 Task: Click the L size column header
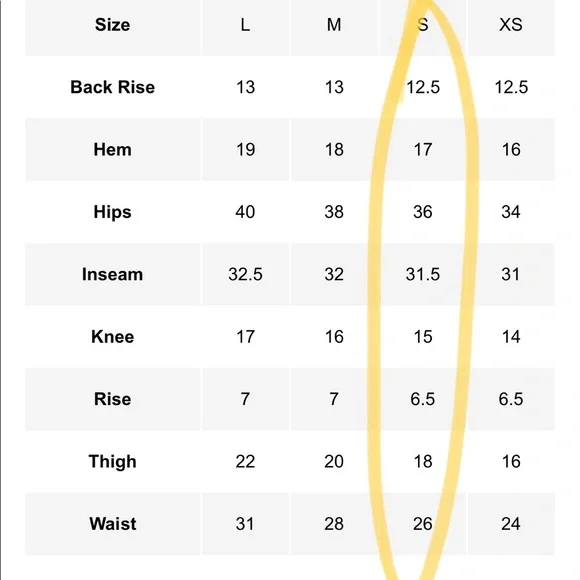[x=245, y=25]
